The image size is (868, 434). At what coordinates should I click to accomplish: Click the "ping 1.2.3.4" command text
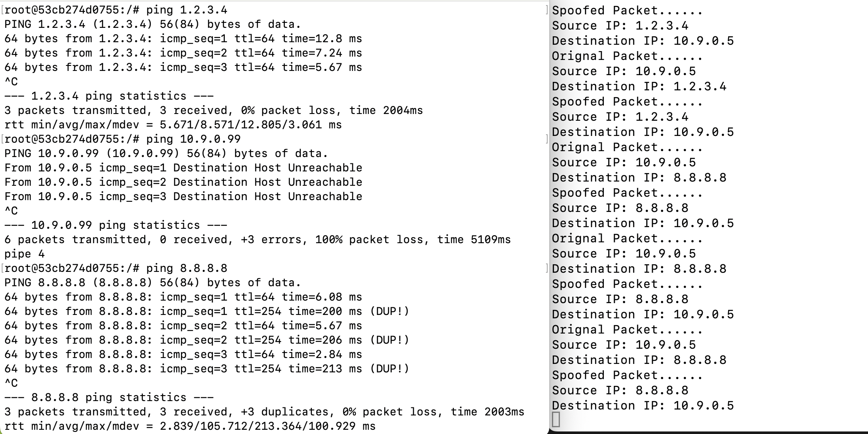[x=186, y=10]
